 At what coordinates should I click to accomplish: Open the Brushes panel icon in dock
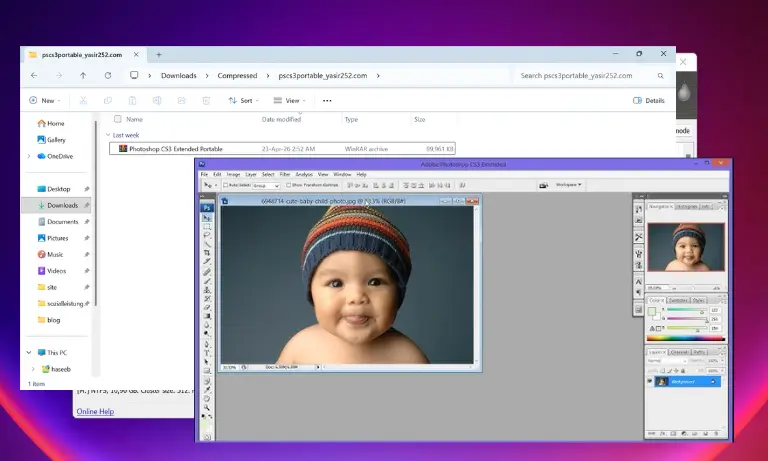tap(639, 253)
